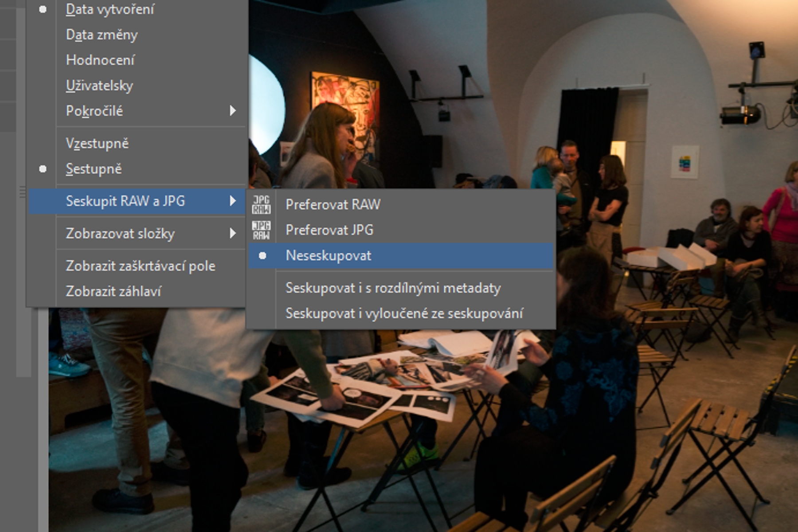Select Sestupně descending sort order
The height and width of the screenshot is (532, 798).
[94, 169]
